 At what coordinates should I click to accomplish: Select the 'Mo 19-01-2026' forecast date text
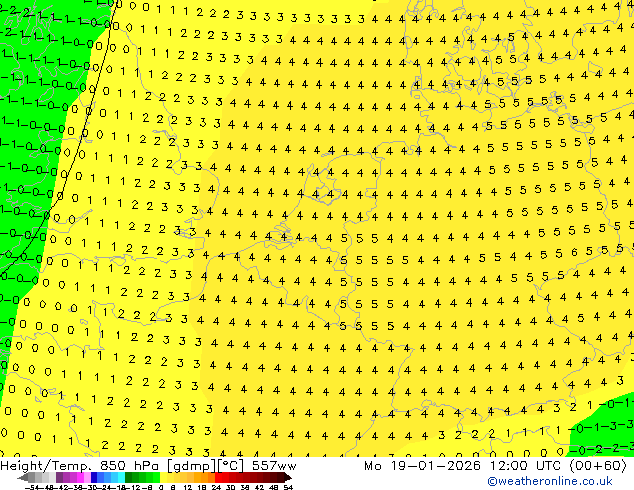[422, 466]
